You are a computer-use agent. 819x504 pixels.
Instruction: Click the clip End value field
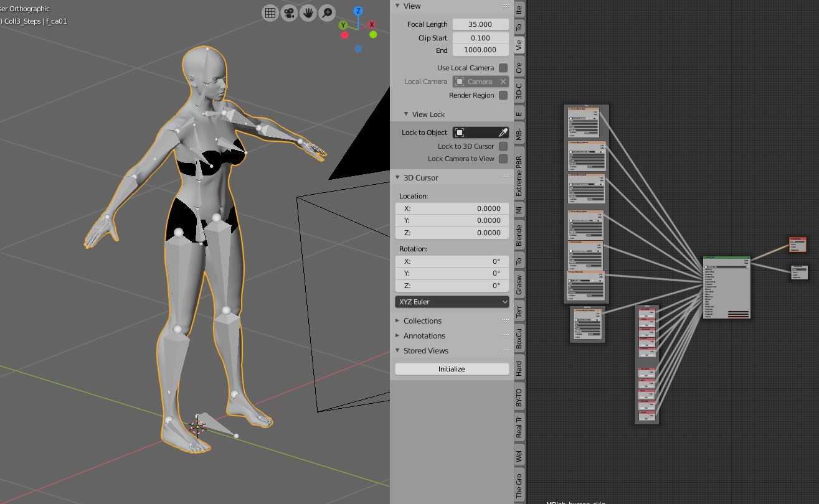coord(481,50)
